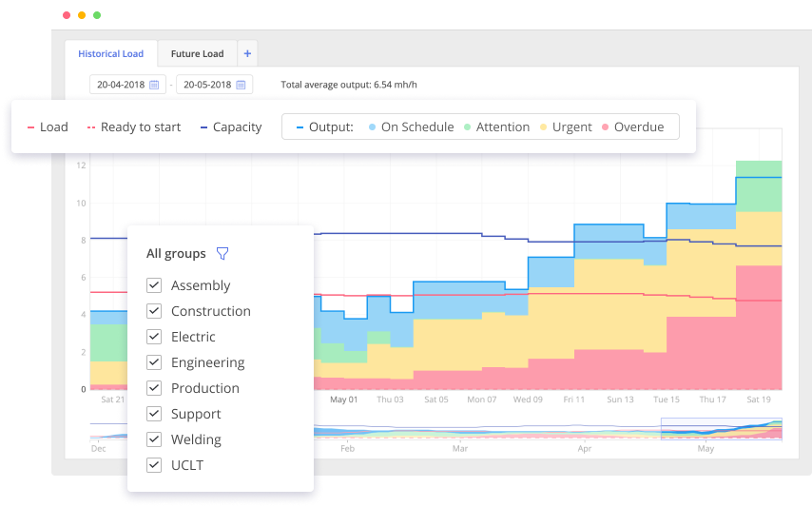This screenshot has width=812, height=507.
Task: Click the start date 20-04-2018 input
Action: 119,85
